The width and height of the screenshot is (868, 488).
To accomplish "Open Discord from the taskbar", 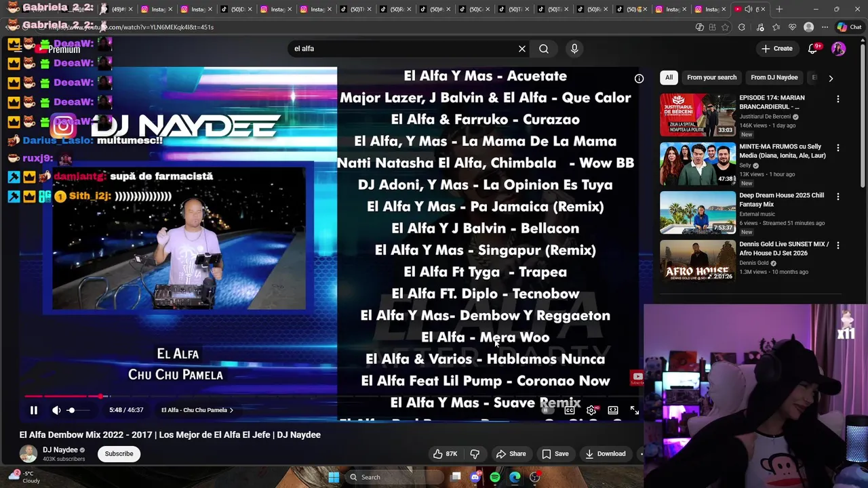I will click(x=475, y=477).
